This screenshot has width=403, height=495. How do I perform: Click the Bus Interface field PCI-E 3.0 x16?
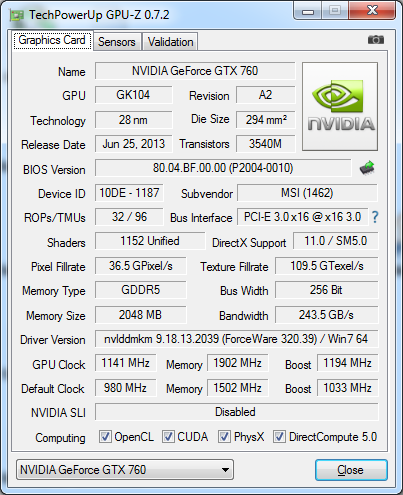click(x=302, y=217)
